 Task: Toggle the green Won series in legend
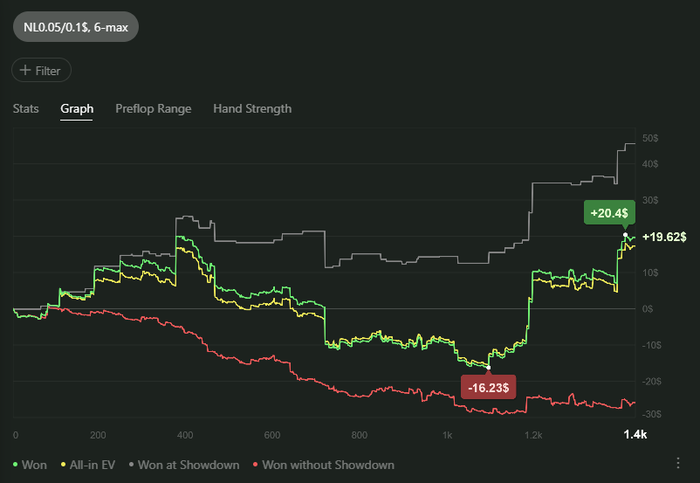click(x=33, y=465)
